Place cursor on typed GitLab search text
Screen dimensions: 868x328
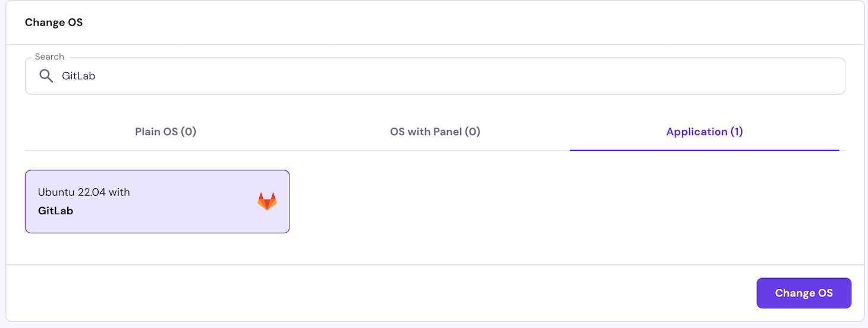coord(78,76)
